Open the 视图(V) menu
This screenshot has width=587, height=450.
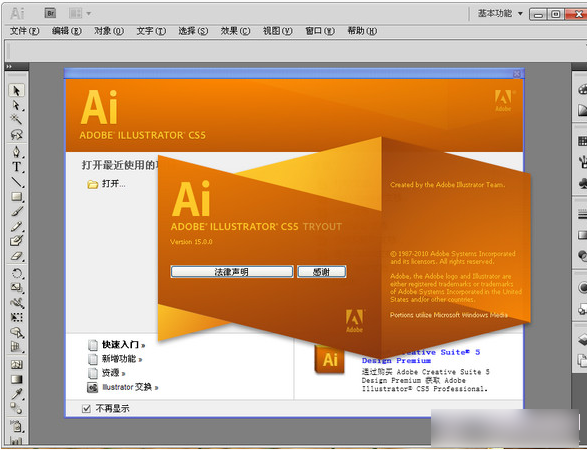click(x=277, y=31)
